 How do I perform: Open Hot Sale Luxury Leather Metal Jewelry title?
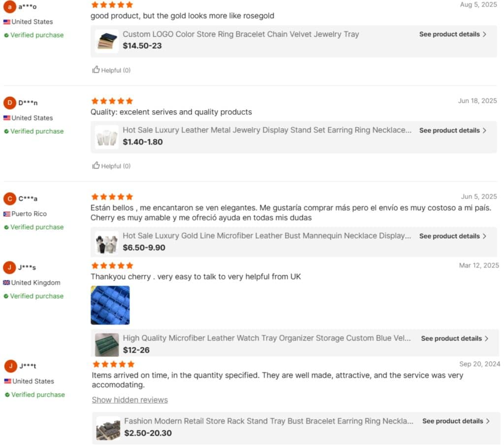pos(267,130)
